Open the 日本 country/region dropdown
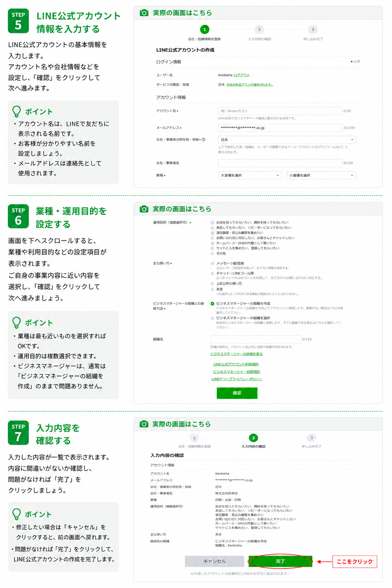 coord(287,140)
